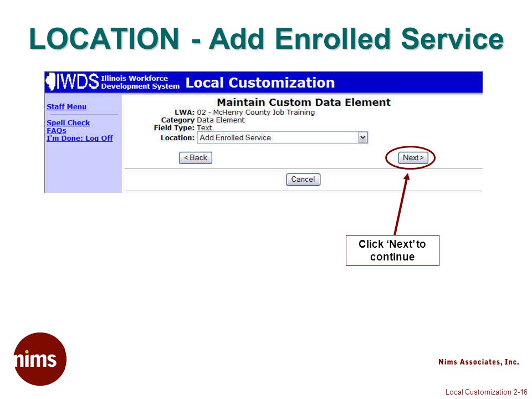Click the IWDS Illinois state logo
Screen dimensions: 532x399
(x=50, y=82)
